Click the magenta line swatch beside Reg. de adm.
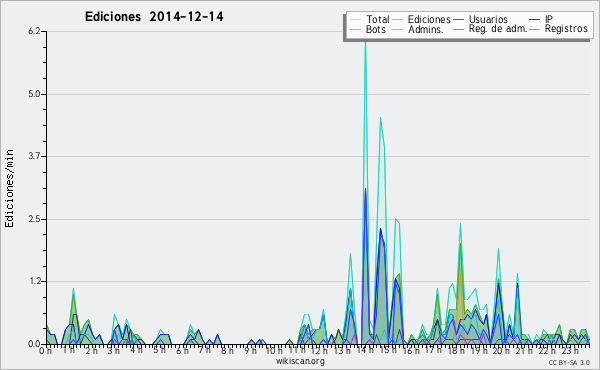The image size is (600, 370). coord(458,30)
